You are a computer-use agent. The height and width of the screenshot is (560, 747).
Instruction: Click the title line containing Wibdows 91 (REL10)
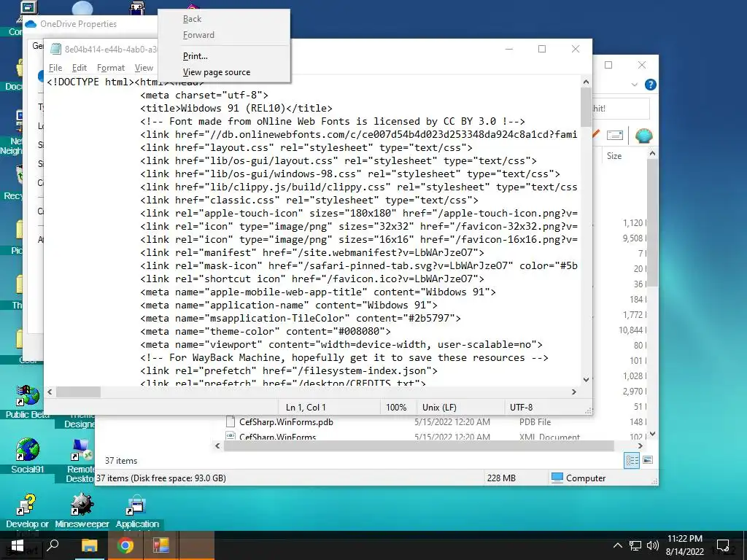click(x=236, y=108)
